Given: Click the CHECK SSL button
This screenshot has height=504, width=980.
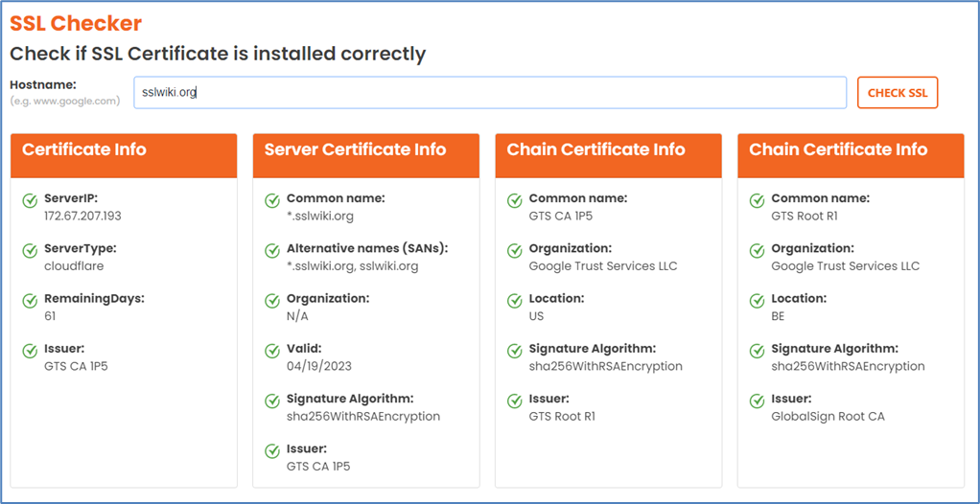Looking at the screenshot, I should pyautogui.click(x=897, y=92).
